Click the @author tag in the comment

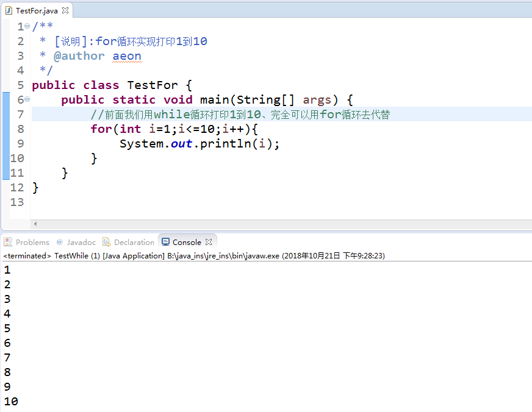[79, 56]
